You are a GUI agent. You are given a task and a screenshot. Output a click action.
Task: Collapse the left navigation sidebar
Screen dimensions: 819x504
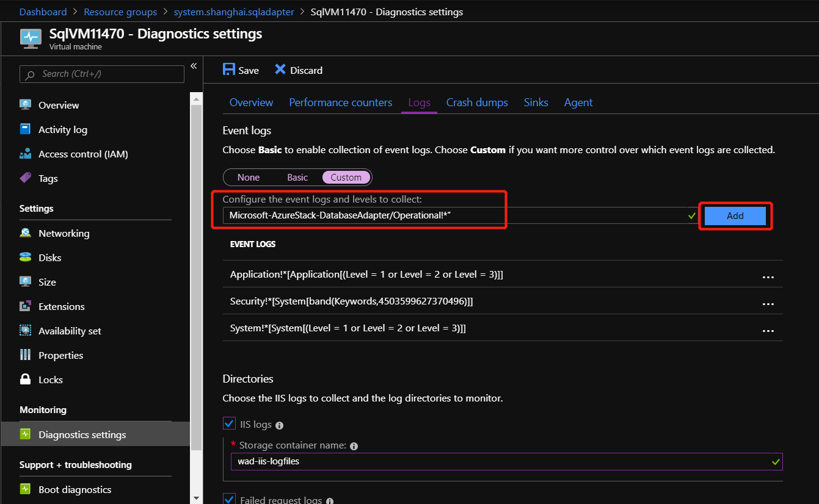tap(194, 65)
